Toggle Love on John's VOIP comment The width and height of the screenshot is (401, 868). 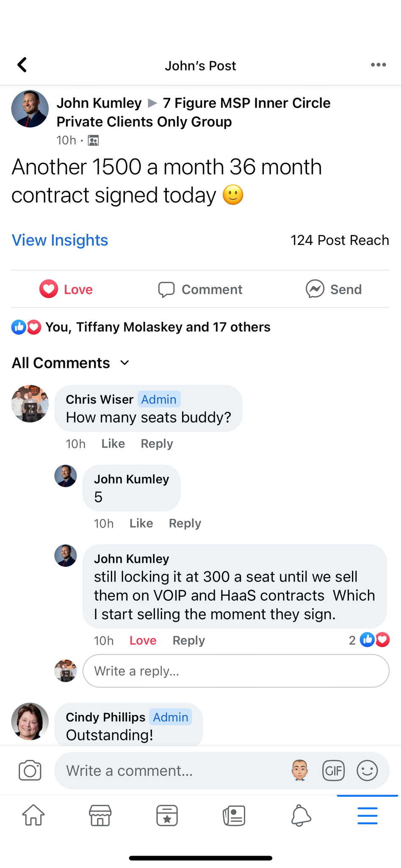(x=143, y=640)
